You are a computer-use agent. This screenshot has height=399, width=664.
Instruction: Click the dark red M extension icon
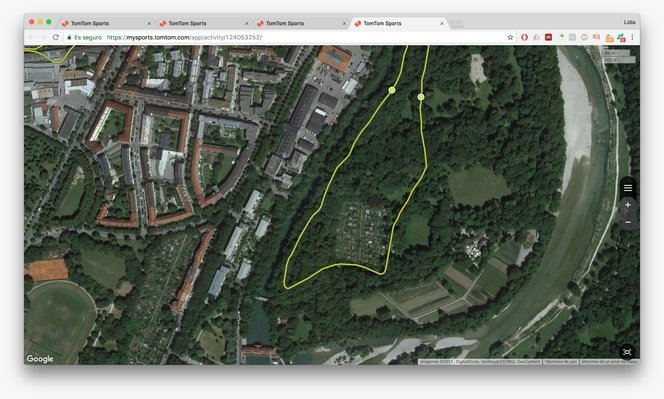click(548, 37)
